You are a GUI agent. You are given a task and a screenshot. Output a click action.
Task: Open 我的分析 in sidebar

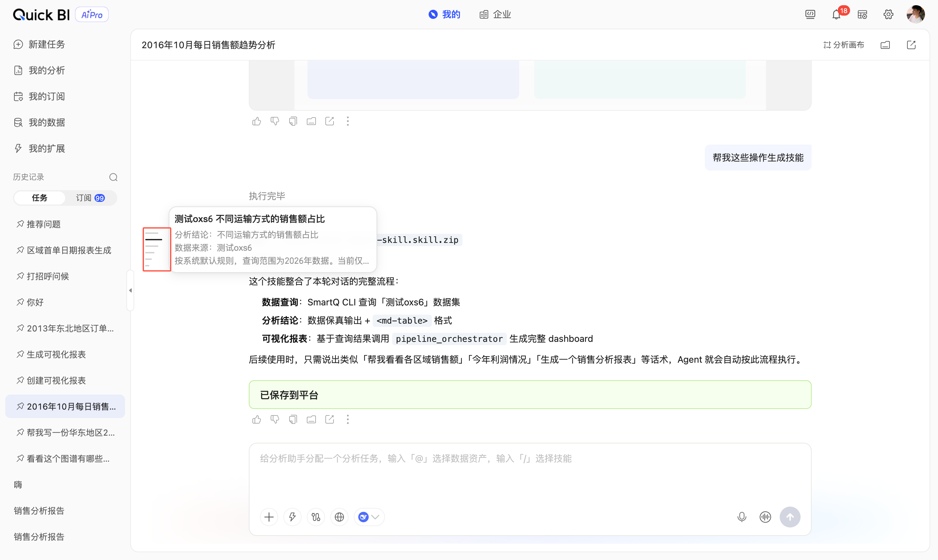click(39, 70)
